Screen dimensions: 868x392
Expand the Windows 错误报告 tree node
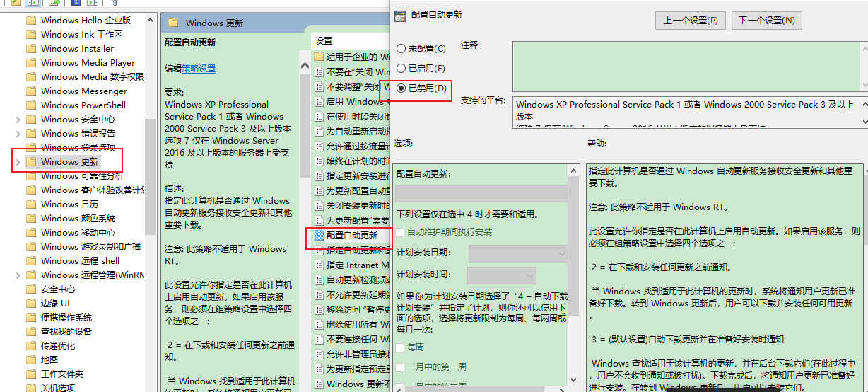[x=18, y=134]
